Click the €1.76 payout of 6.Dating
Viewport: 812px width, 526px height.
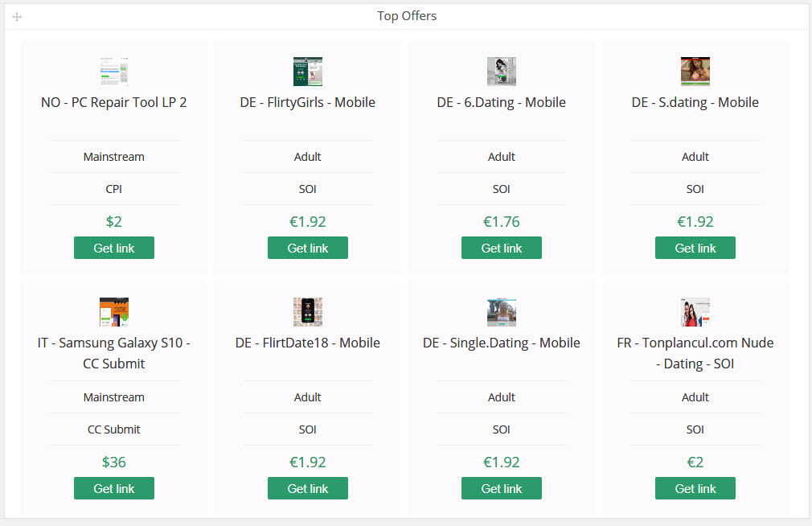(502, 221)
